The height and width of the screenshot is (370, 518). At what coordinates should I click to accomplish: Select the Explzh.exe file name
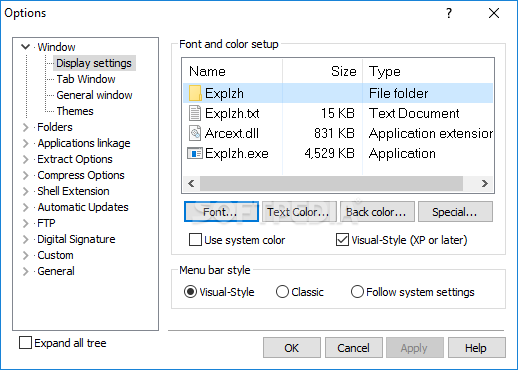tap(237, 153)
